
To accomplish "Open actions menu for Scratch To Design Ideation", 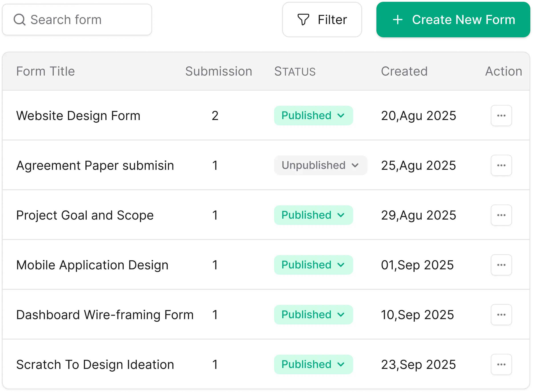I will pos(501,364).
